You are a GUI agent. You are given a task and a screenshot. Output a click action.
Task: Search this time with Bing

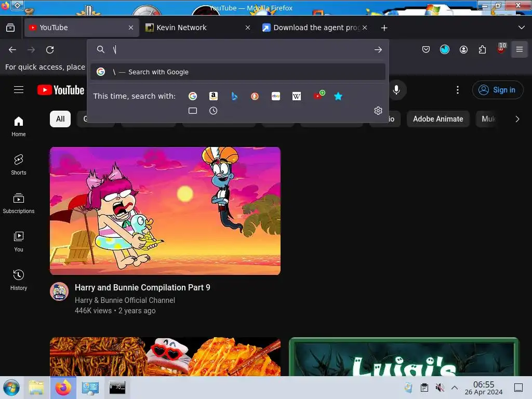coord(234,96)
